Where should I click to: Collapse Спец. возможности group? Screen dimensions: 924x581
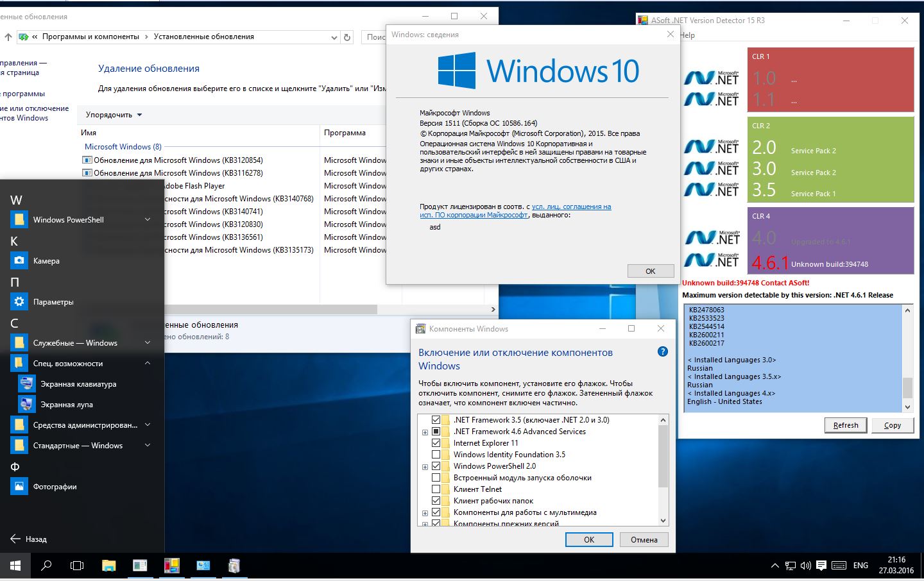(x=148, y=363)
